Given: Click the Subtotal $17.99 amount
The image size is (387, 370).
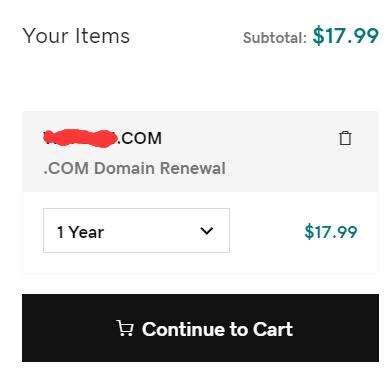Looking at the screenshot, I should coord(345,36).
